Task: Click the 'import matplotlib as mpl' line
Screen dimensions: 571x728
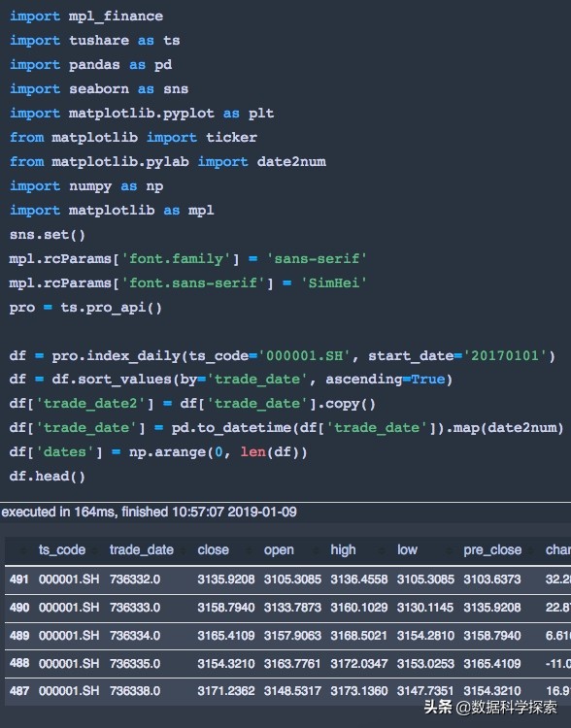Action: pyautogui.click(x=112, y=211)
